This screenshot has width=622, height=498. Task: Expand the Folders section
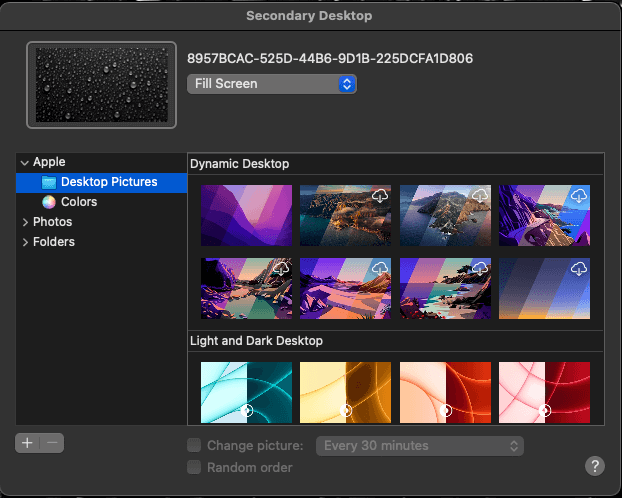click(x=25, y=242)
